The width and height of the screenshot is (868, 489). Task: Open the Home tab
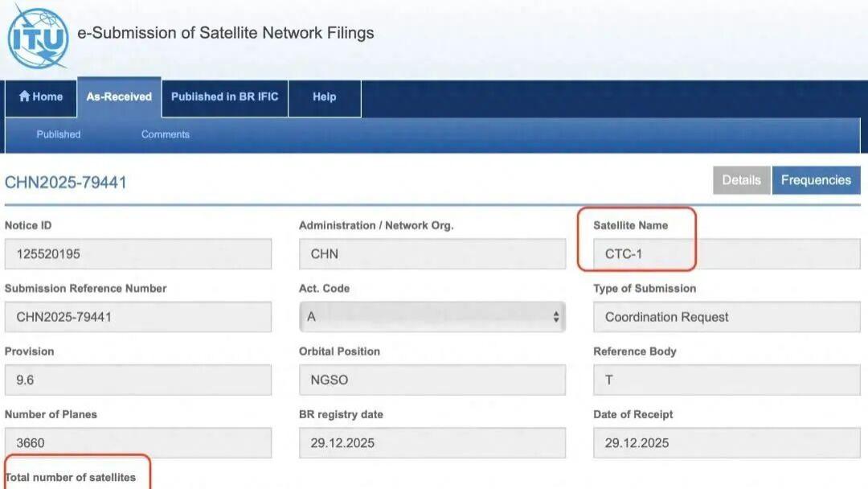coord(41,97)
